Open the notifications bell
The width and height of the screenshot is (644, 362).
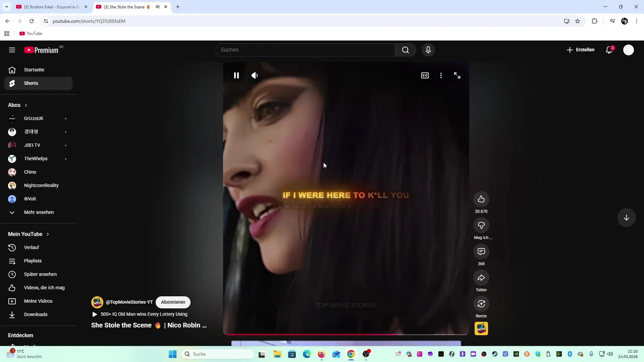point(609,50)
